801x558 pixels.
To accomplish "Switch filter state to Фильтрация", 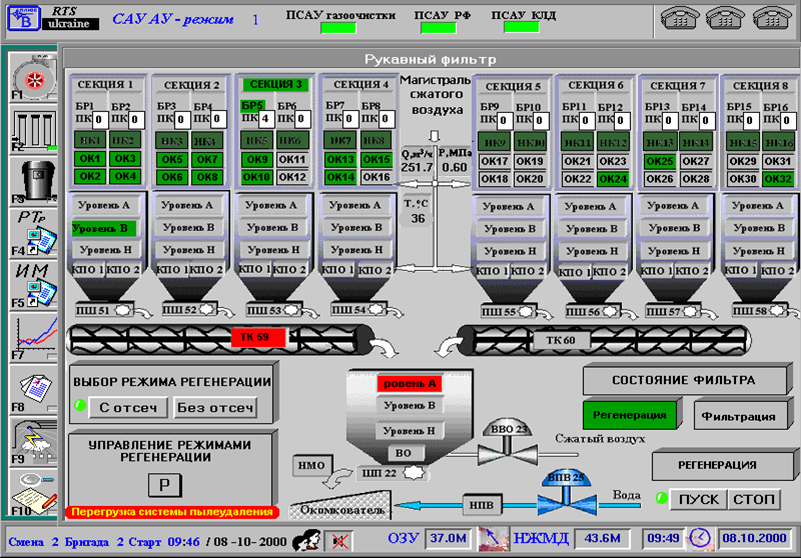I will (738, 416).
